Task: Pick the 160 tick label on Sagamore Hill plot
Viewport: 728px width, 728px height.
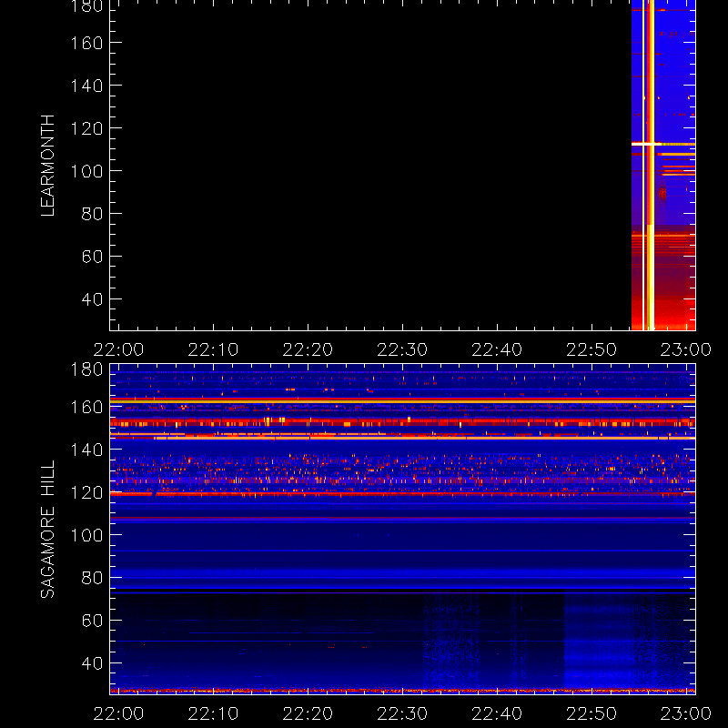Action: (86, 407)
